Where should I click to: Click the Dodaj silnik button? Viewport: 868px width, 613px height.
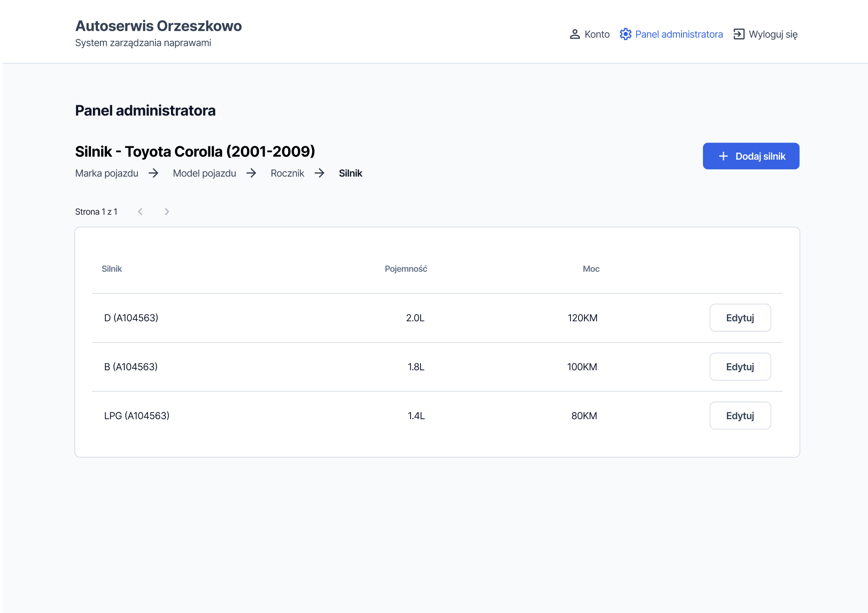point(751,156)
